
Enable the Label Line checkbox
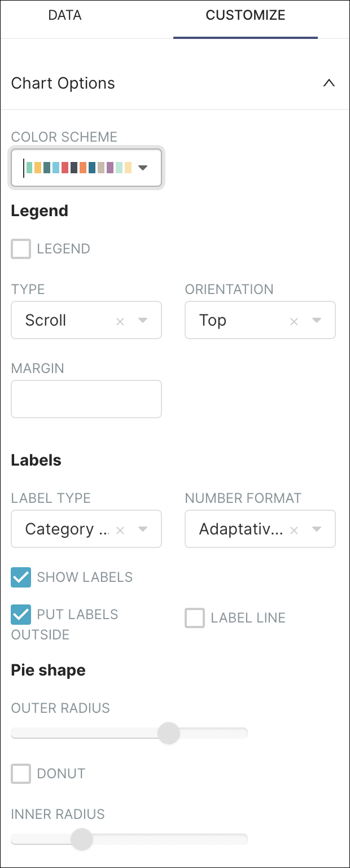[194, 617]
